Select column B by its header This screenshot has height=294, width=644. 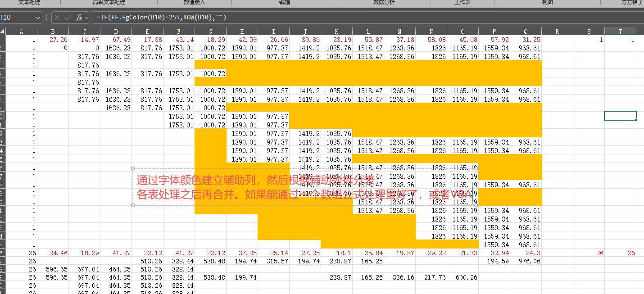click(x=53, y=32)
